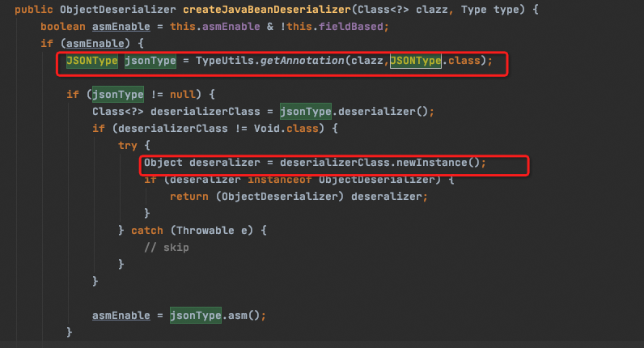Select the createJavaBeanDeserializer method name
Screen dimensions: 644x348
(267, 10)
